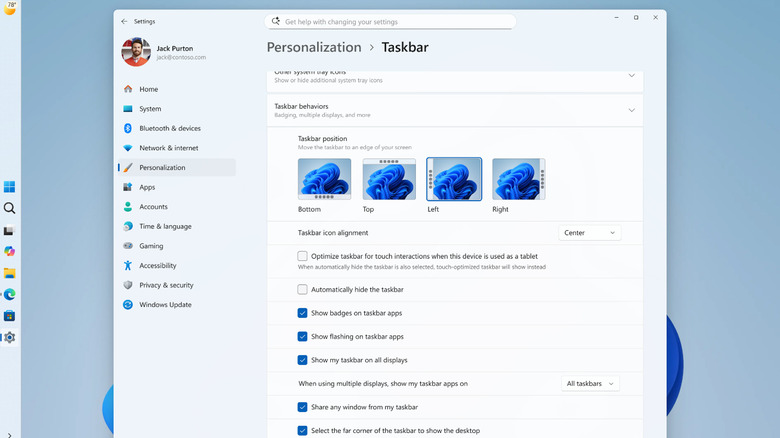Viewport: 780px width, 438px height.
Task: Go to Network & internet settings
Action: tap(177, 148)
